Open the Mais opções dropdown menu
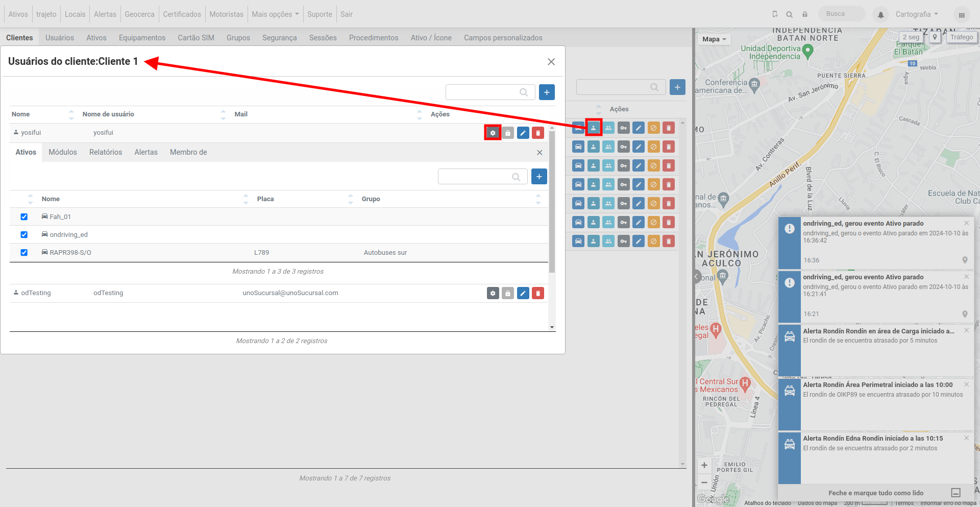The image size is (980, 507). click(275, 14)
